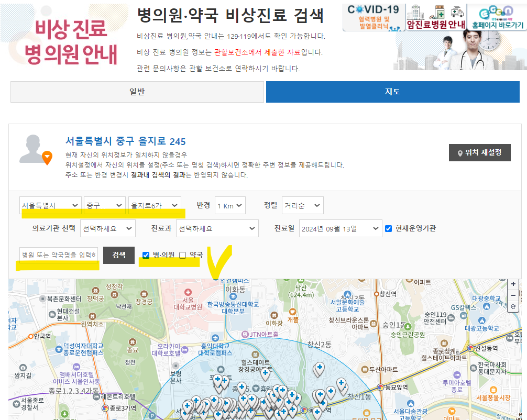Image resolution: width=527 pixels, height=420 pixels.
Task: Disable the 현재운영기관 checkbox
Action: coord(388,227)
